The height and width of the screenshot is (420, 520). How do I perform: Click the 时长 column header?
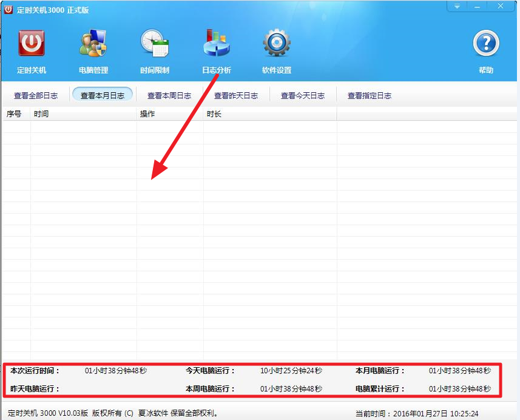coord(270,113)
